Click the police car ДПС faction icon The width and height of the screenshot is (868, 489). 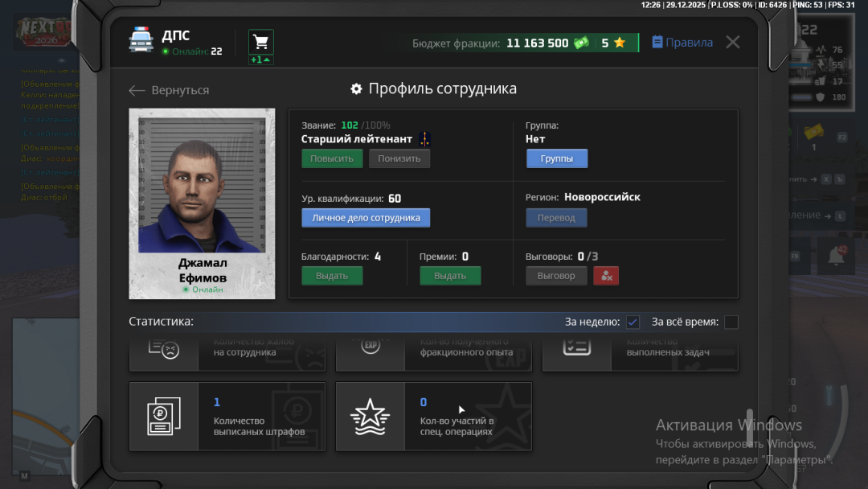(x=141, y=41)
